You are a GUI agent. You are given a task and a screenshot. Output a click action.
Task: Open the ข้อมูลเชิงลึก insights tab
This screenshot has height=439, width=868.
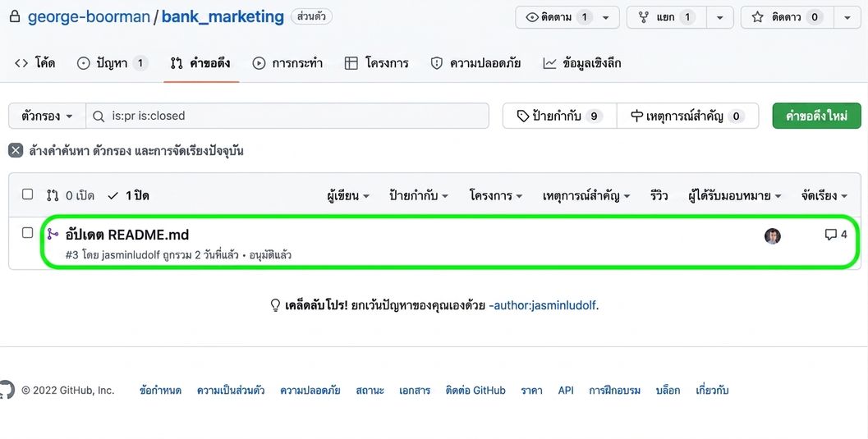point(582,63)
